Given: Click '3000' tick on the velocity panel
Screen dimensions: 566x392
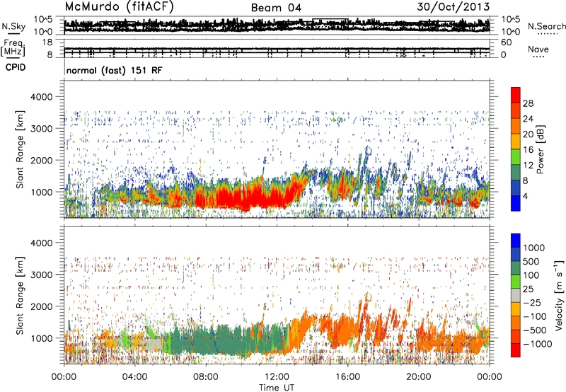Looking at the screenshot, I should (x=42, y=275).
